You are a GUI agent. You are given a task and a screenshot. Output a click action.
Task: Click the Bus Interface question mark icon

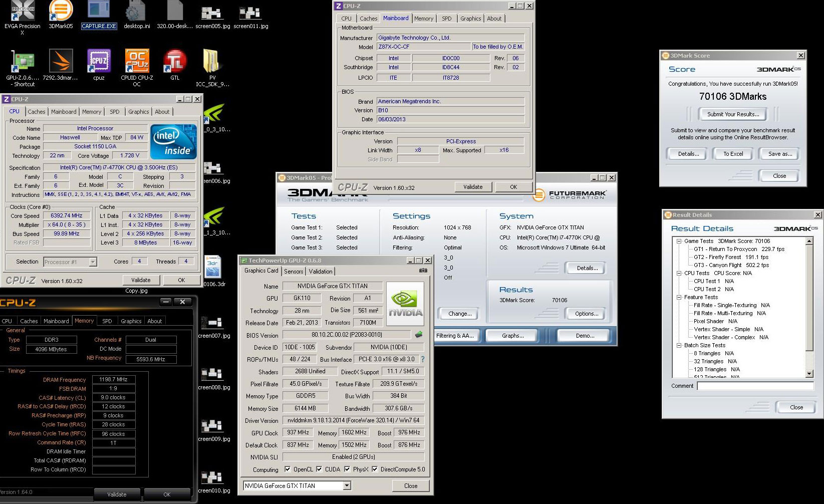423,359
